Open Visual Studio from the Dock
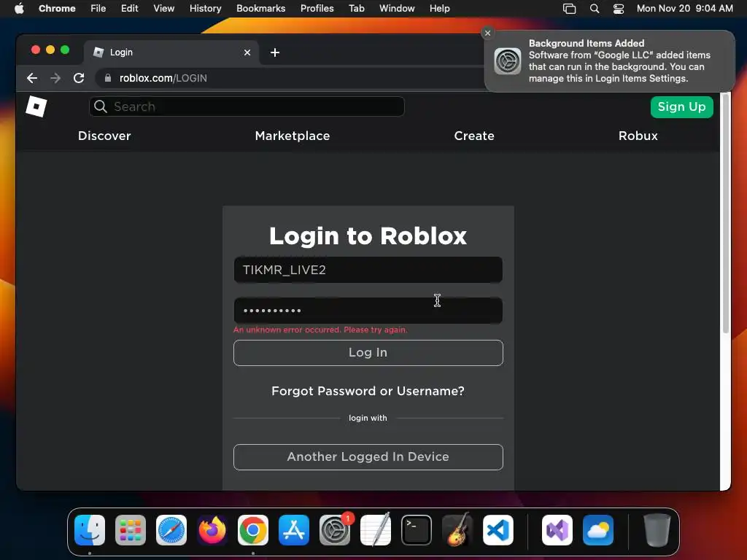 coord(557,530)
